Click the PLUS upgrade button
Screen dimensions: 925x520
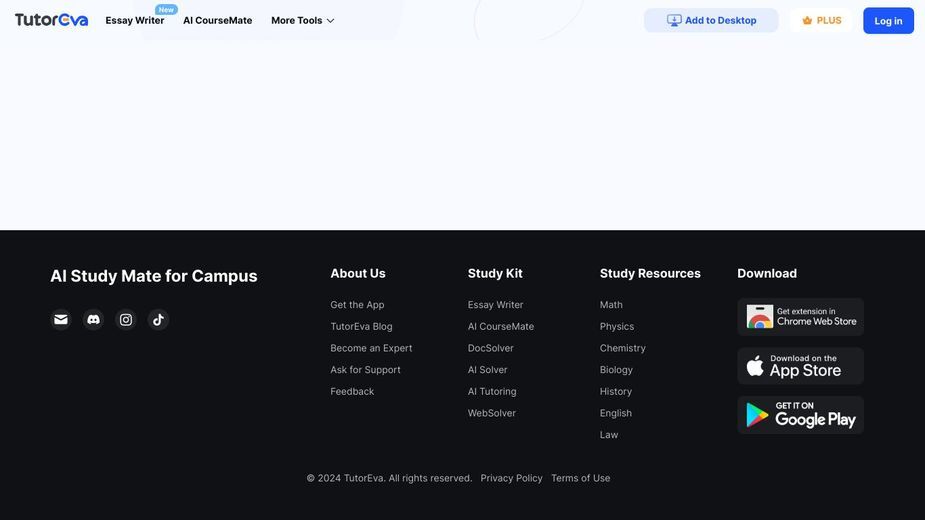point(822,21)
